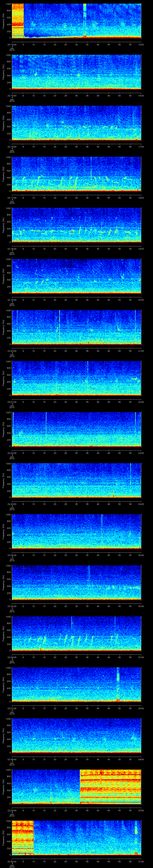Click the 22:26:00 time axis label
Screen dimensions: 153x868
(x=12, y=657)
